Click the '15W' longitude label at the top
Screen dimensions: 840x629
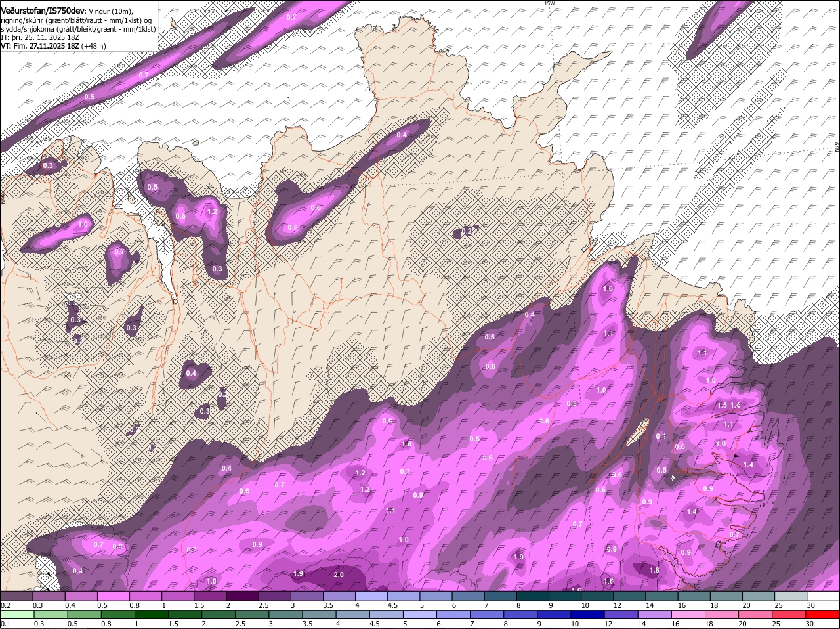point(549,3)
